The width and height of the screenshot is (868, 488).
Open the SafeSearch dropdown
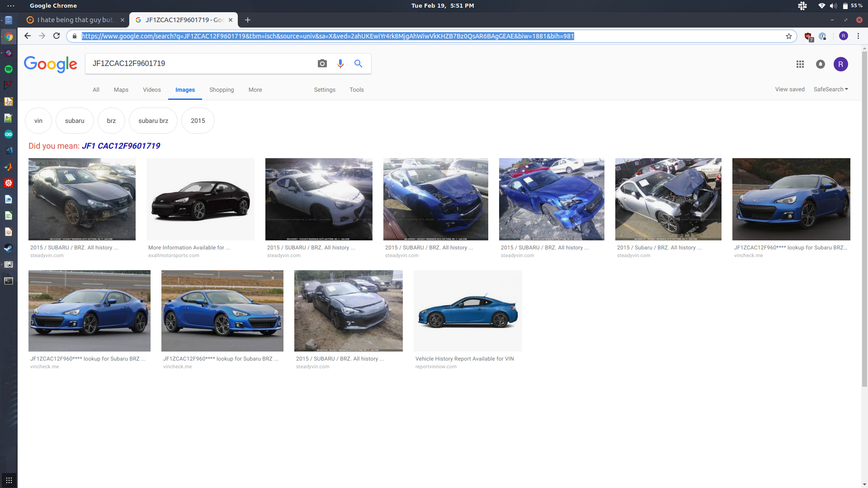(831, 89)
